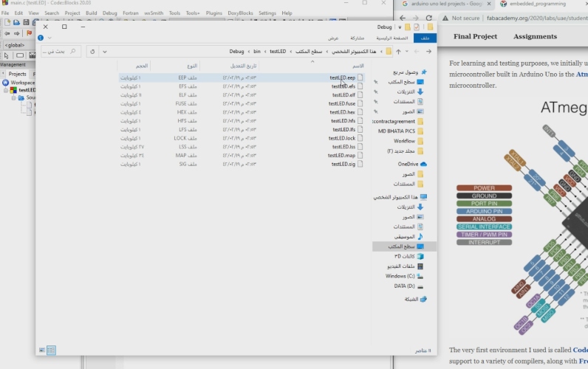The height and width of the screenshot is (369, 588).
Task: Expand the Explorer ribbon with chevron
Action: [49, 38]
